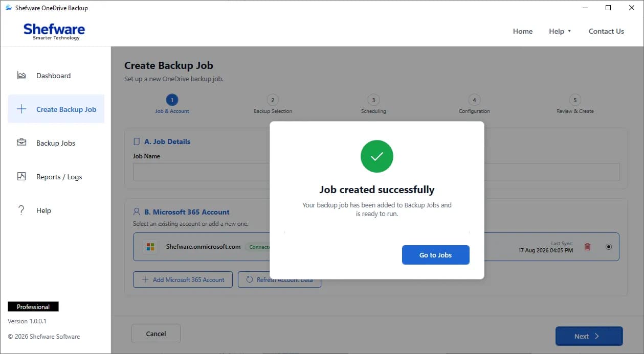Click the app icon in the title bar
644x354 pixels.
[x=9, y=8]
